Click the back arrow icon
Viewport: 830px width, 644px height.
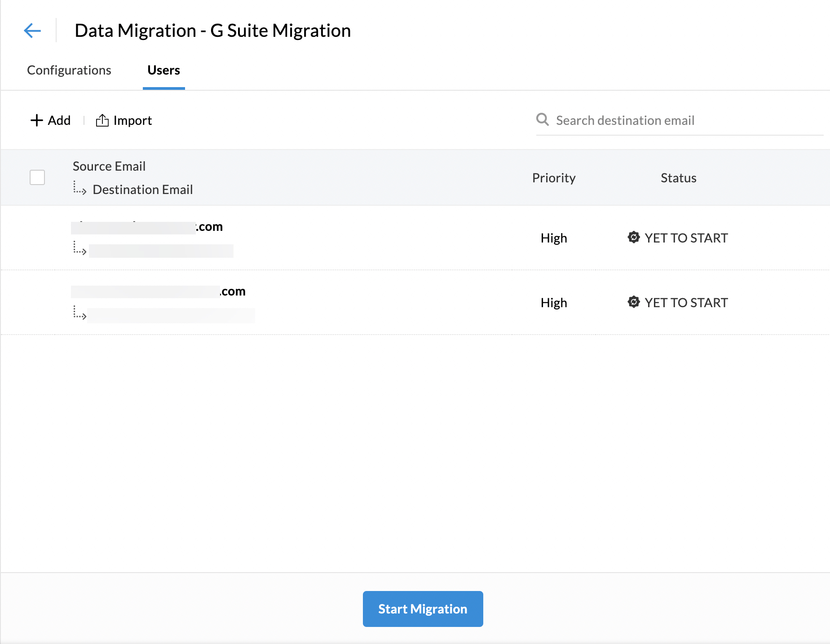point(32,31)
